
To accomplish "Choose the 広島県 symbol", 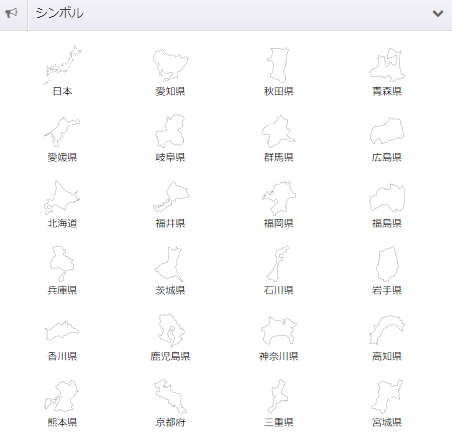I will pyautogui.click(x=387, y=137).
